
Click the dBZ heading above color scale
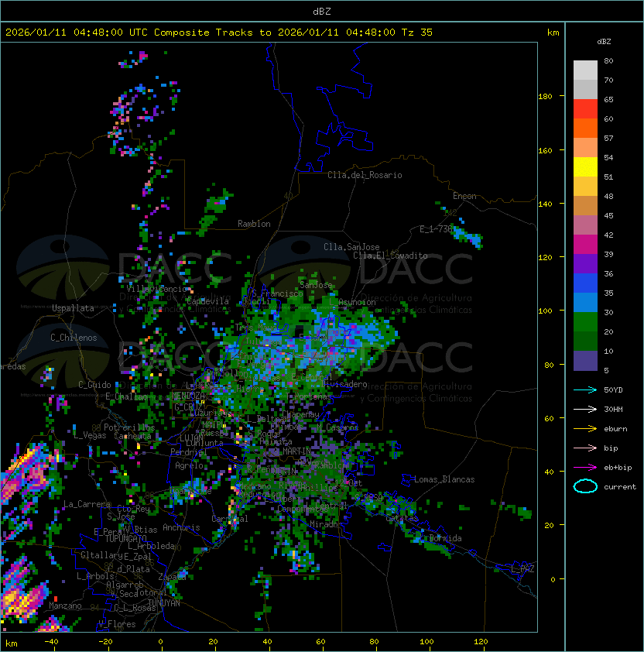pos(604,42)
